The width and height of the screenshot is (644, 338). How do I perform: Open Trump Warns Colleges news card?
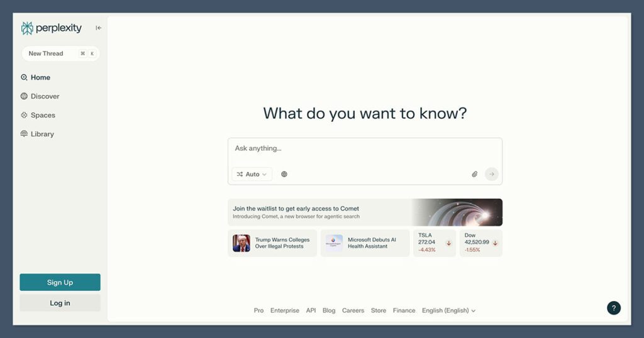272,243
